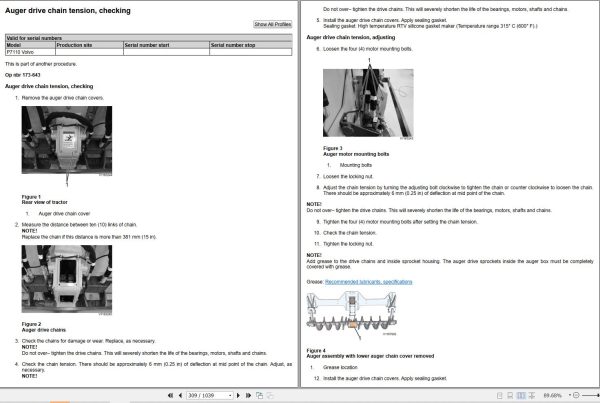600x403 pixels.
Task: Click the 'Serial number stop' column header
Action: pos(251,45)
